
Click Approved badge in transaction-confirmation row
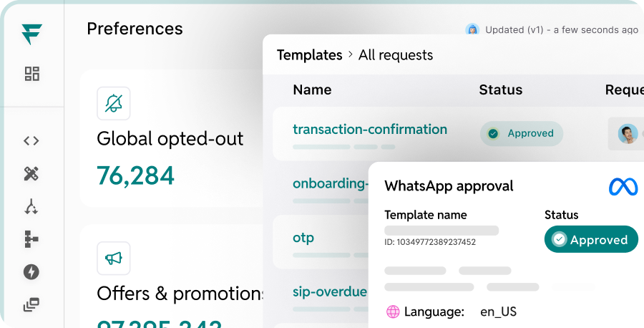(x=522, y=134)
